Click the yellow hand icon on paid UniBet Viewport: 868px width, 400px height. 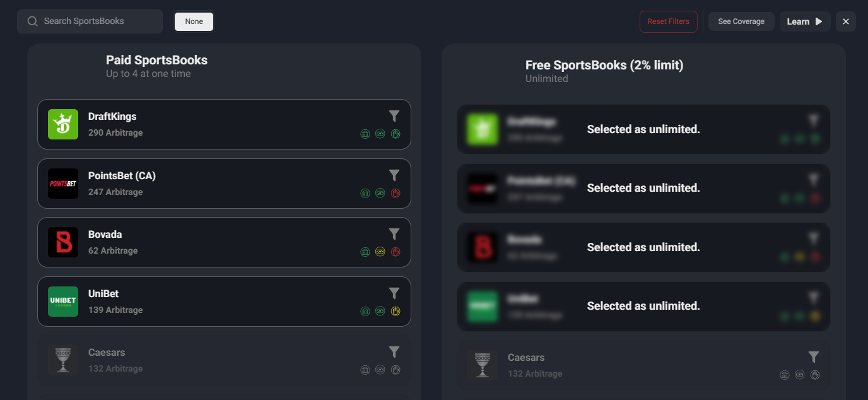396,311
